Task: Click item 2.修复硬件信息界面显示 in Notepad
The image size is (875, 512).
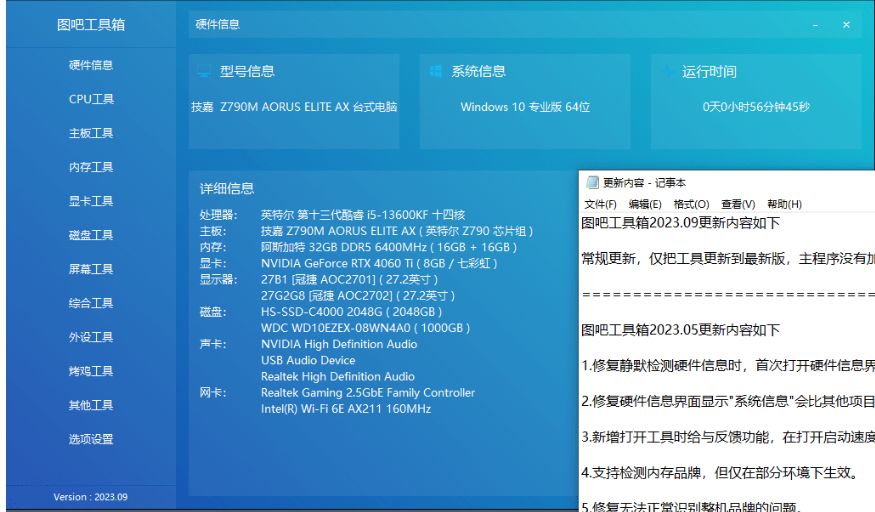Action: pyautogui.click(x=728, y=402)
